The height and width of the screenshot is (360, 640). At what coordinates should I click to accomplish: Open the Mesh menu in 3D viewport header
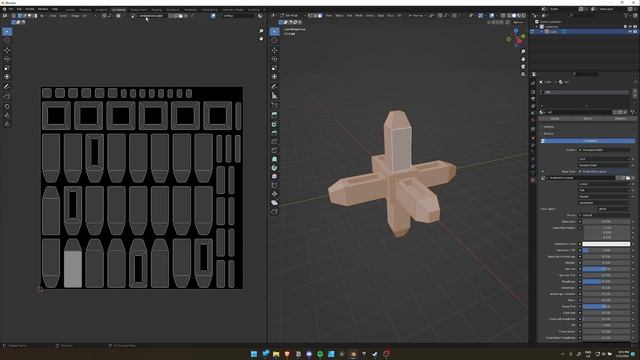click(359, 16)
